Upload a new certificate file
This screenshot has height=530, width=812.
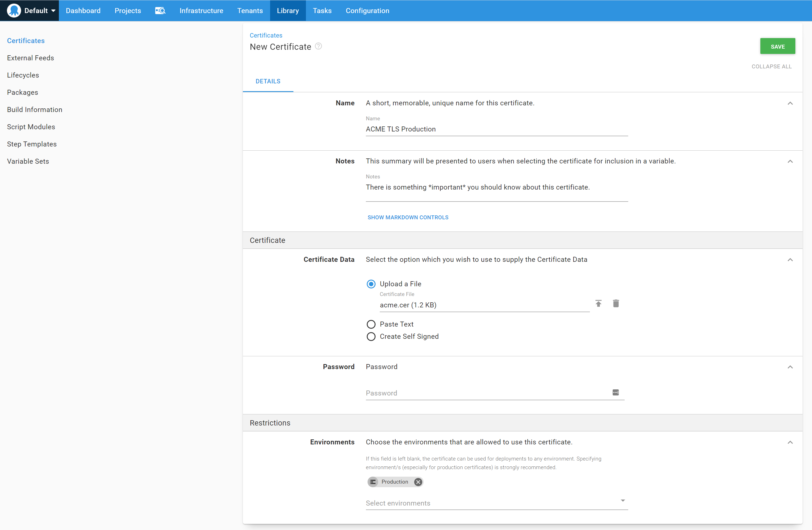coord(599,303)
